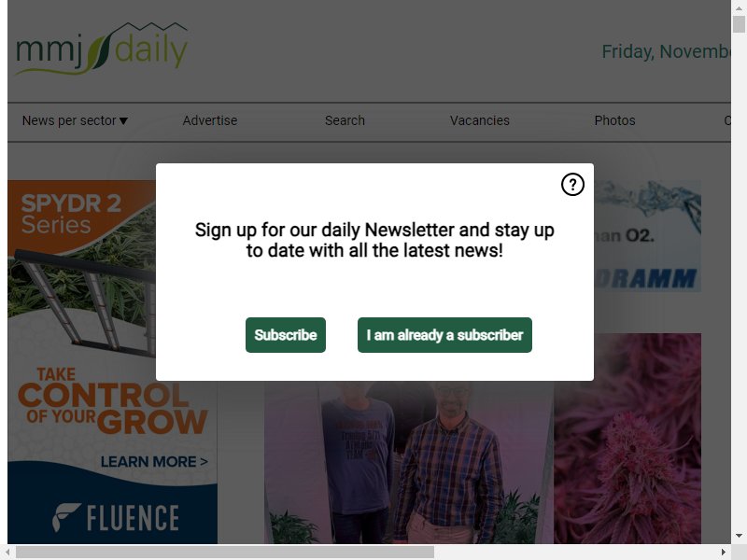Open the Advertise menu item
The height and width of the screenshot is (560, 747).
[209, 121]
